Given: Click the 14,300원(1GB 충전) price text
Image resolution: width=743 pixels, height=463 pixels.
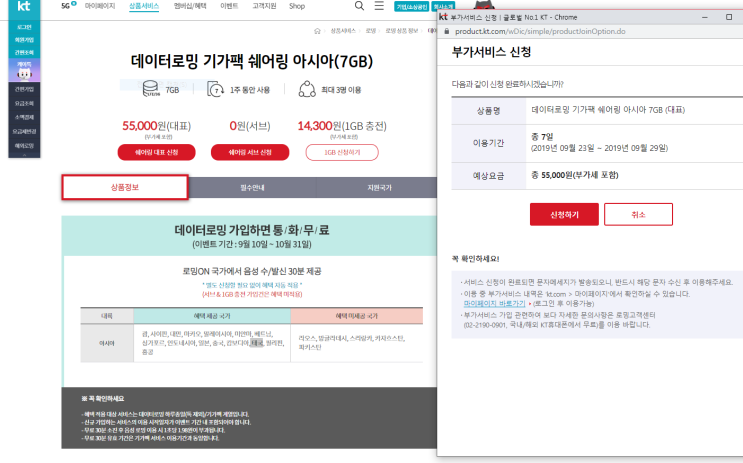Looking at the screenshot, I should tap(342, 126).
